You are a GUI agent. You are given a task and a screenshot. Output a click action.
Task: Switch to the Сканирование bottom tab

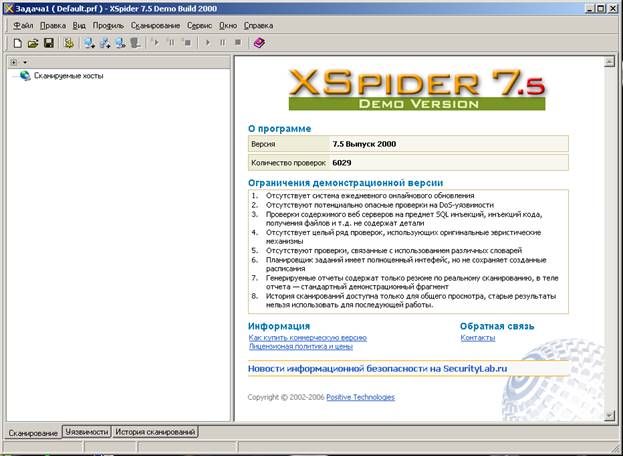coord(33,433)
